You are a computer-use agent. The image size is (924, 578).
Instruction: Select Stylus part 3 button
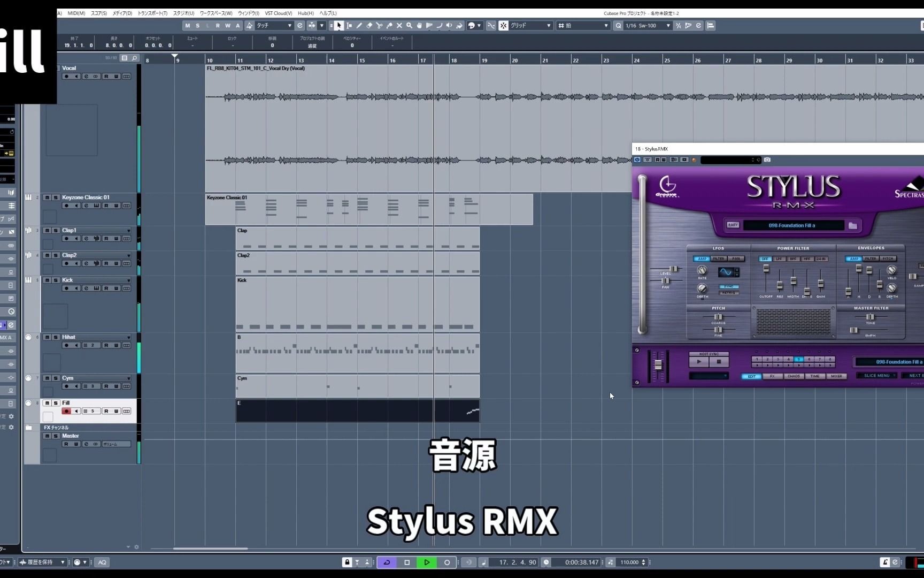coord(778,359)
